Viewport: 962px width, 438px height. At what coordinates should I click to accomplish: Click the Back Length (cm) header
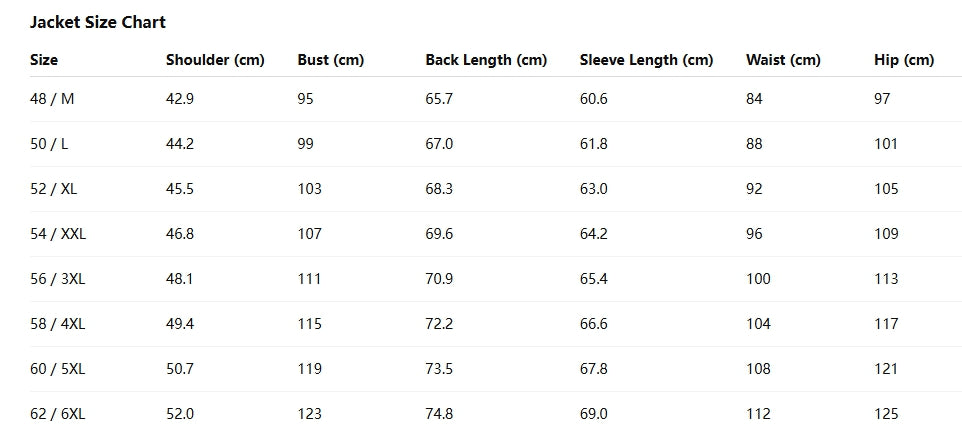pyautogui.click(x=486, y=60)
